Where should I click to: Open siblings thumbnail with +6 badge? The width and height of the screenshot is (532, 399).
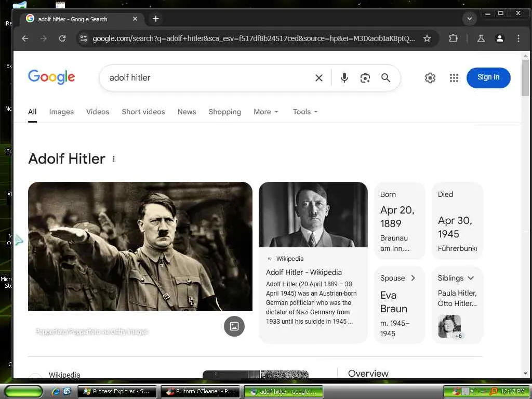click(450, 326)
